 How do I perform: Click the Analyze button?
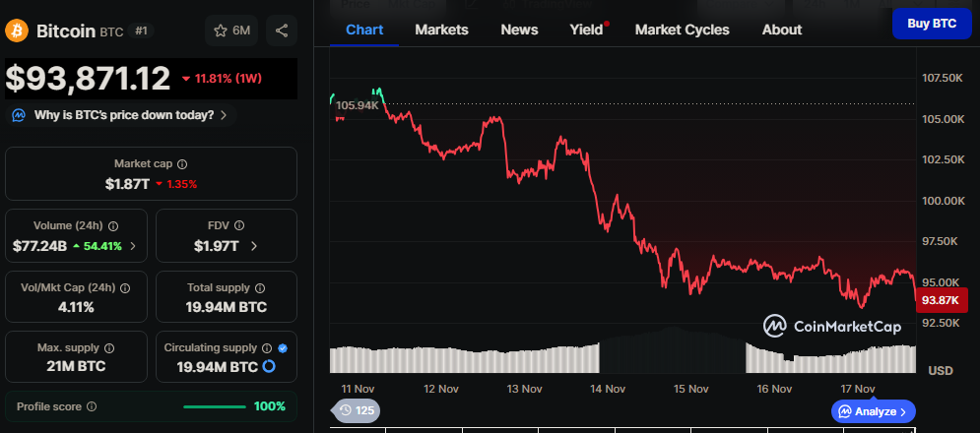[x=874, y=411]
